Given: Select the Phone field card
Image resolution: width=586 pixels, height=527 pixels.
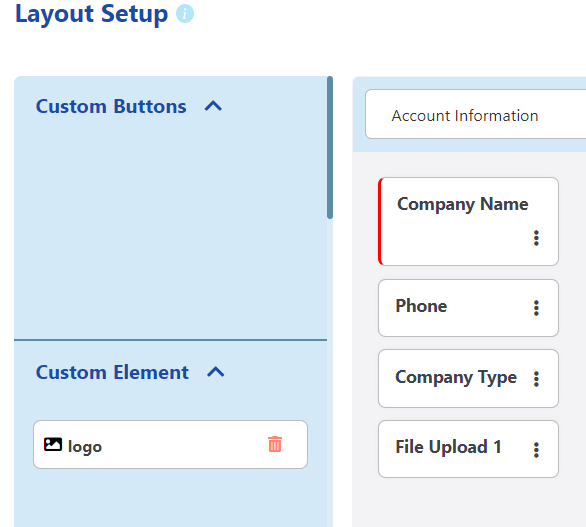Looking at the screenshot, I should coord(468,308).
